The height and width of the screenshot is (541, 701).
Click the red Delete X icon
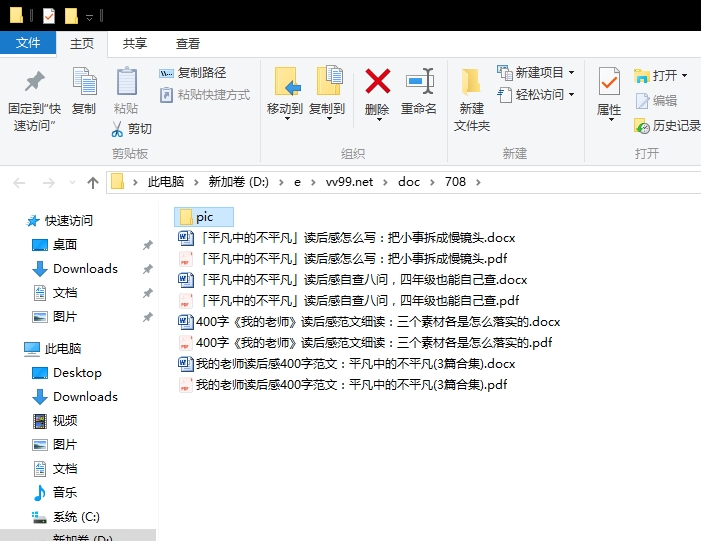point(377,81)
